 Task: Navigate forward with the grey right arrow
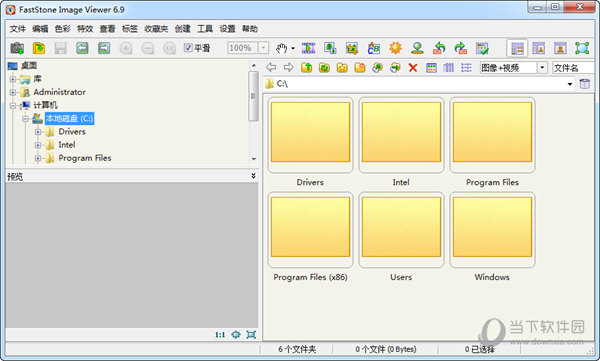(289, 67)
